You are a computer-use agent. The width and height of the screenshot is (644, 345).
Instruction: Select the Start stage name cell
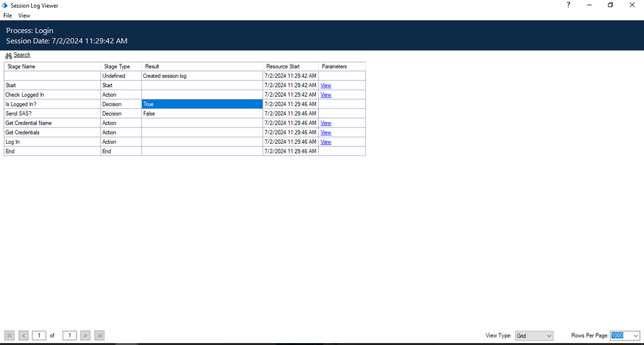click(x=52, y=85)
